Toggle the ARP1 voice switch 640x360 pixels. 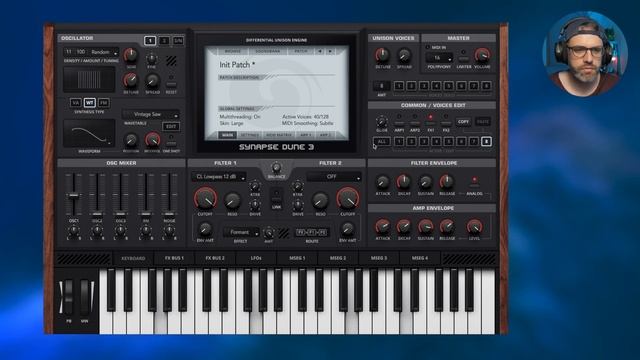coord(399,122)
